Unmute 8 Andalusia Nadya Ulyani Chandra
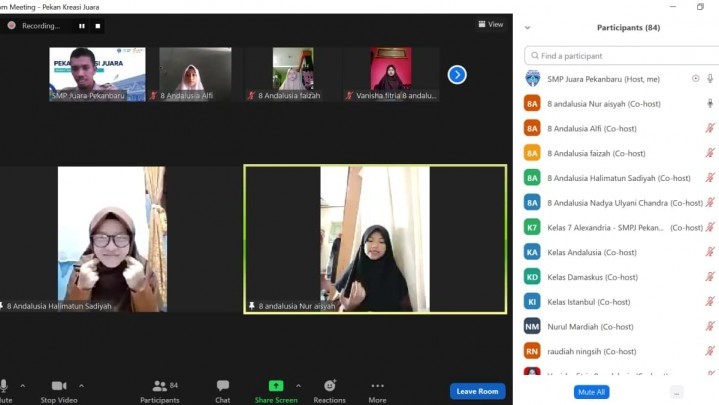Image resolution: width=719 pixels, height=405 pixels. (710, 203)
